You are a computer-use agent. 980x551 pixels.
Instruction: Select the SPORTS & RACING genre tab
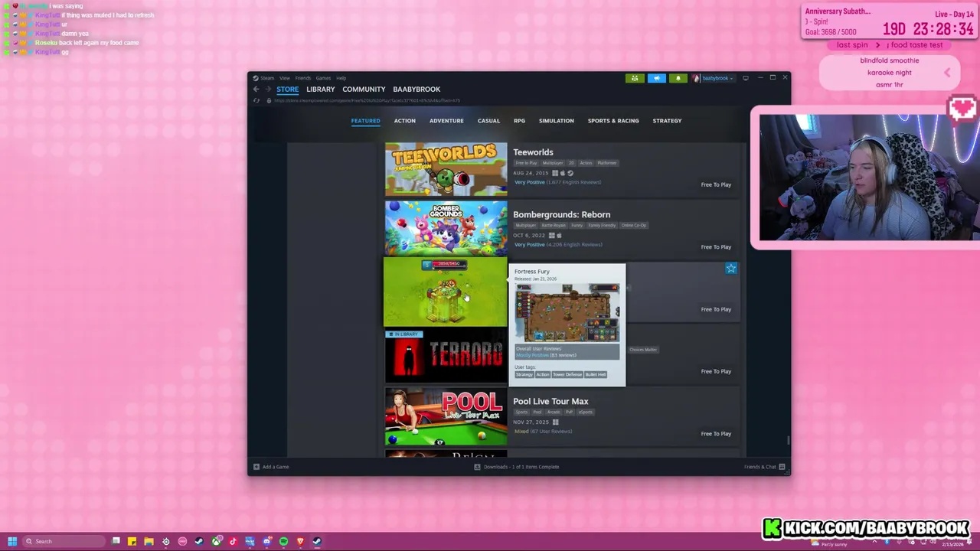click(x=613, y=121)
